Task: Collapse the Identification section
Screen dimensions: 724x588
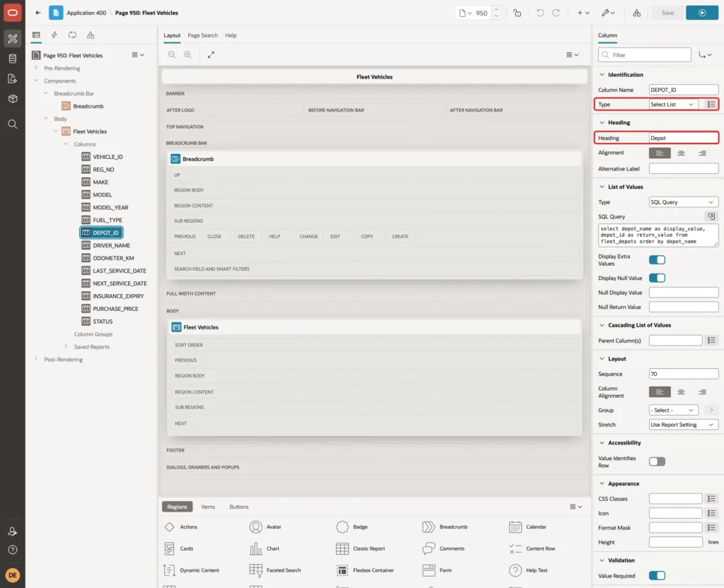Action: 602,75
